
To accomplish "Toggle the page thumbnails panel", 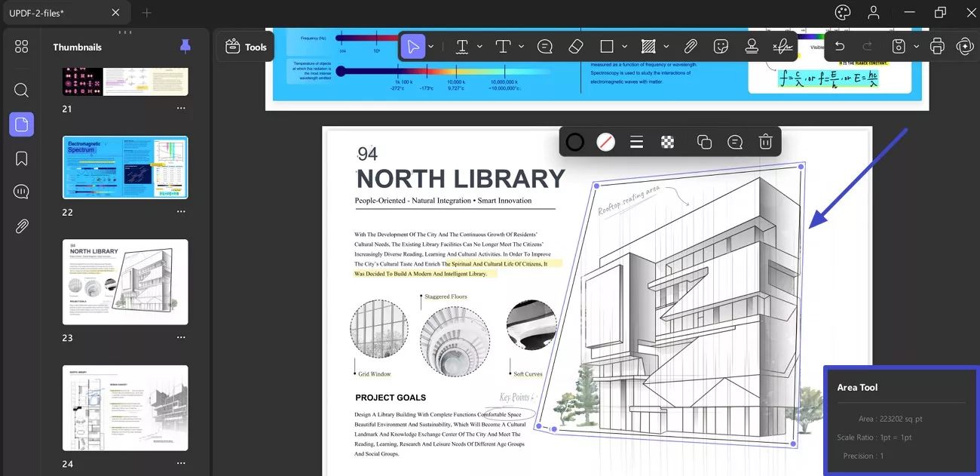I will tap(21, 124).
